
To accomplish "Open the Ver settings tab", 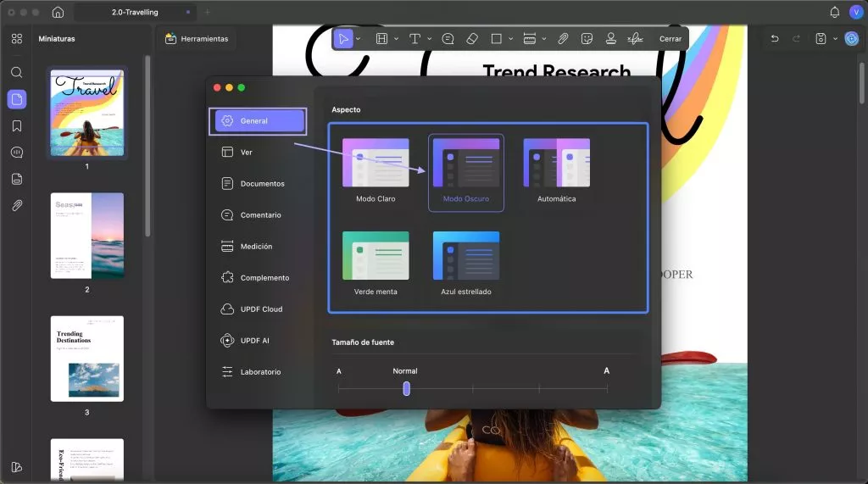I will tap(258, 153).
